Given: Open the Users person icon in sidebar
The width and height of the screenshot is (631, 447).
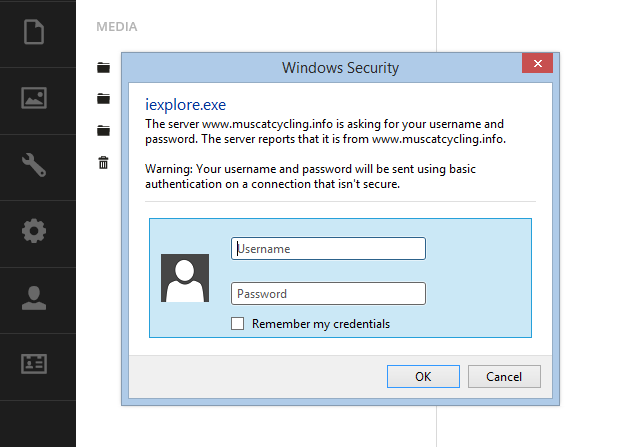Looking at the screenshot, I should point(35,298).
